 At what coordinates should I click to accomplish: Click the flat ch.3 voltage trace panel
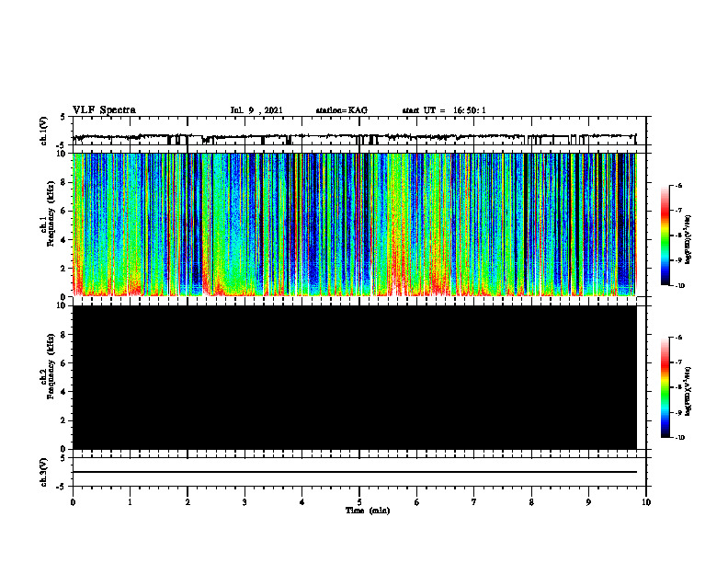point(358,472)
